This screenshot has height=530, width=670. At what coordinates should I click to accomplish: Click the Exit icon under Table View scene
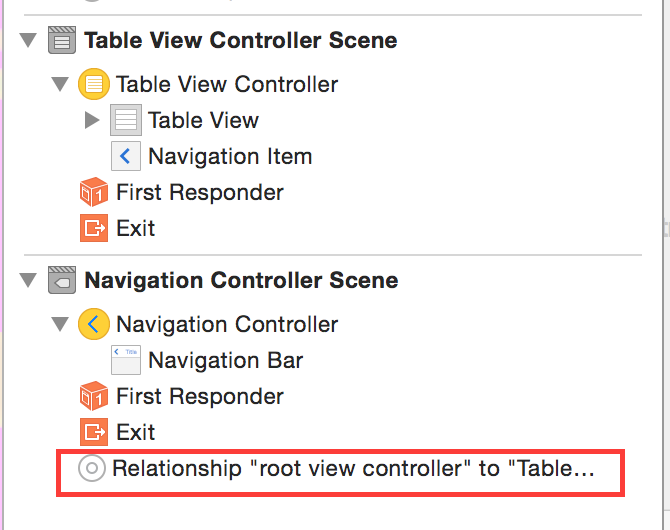pyautogui.click(x=94, y=228)
